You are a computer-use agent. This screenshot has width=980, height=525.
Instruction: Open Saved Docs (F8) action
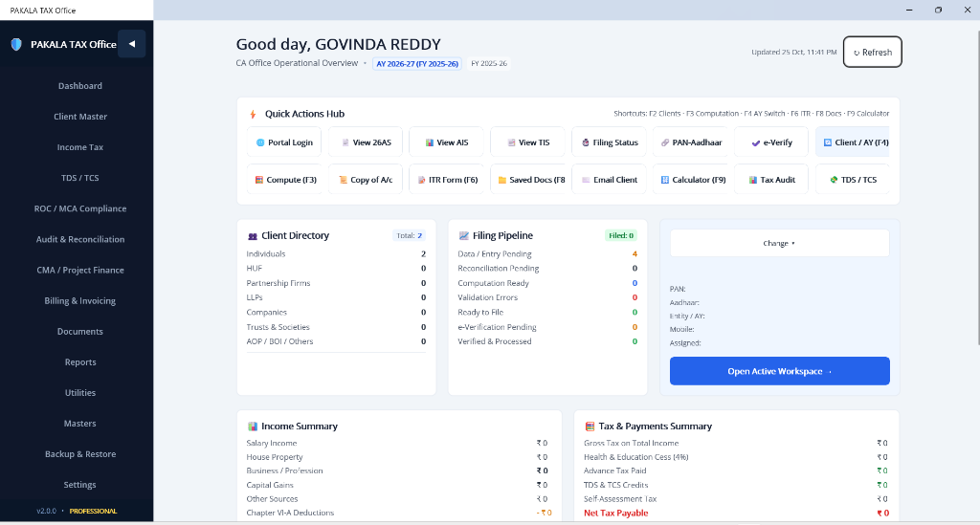[x=527, y=179]
